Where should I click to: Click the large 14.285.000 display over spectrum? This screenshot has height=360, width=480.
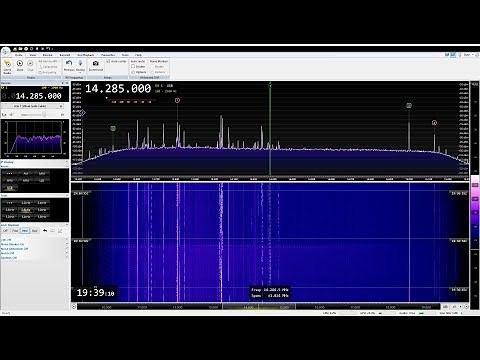pos(118,89)
